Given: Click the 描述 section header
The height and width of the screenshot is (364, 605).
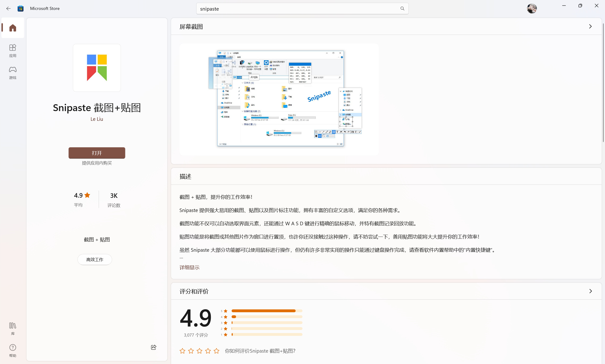Looking at the screenshot, I should click(x=185, y=176).
